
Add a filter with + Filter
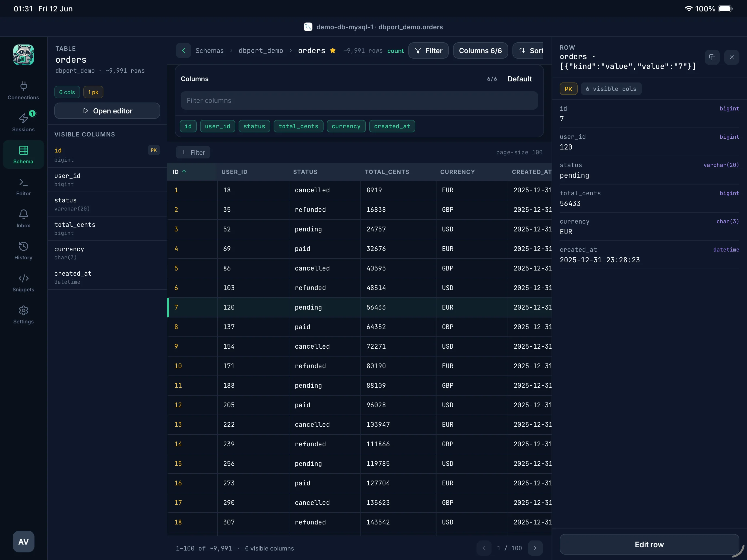(x=193, y=152)
